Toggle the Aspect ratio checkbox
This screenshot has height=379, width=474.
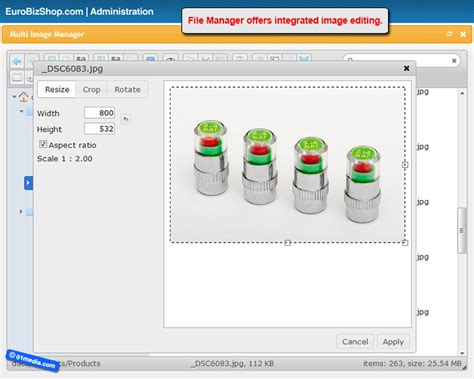tap(43, 144)
